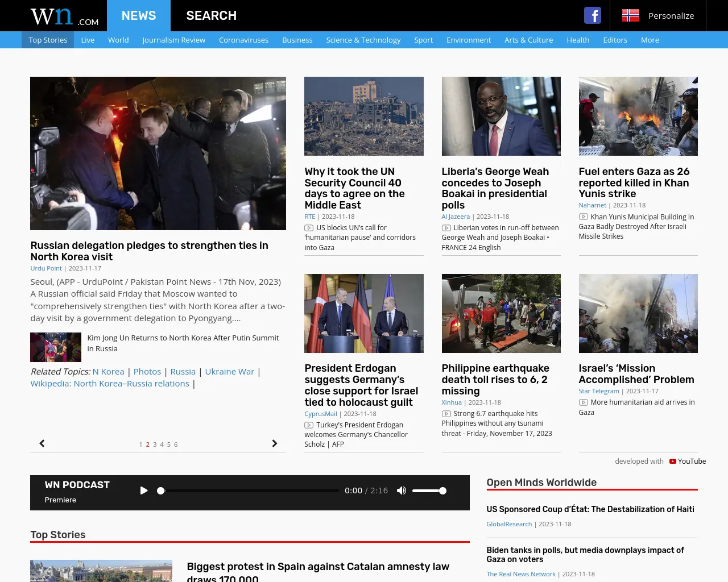This screenshot has height=582, width=728.
Task: Click the WN.com logo
Action: pos(64,16)
